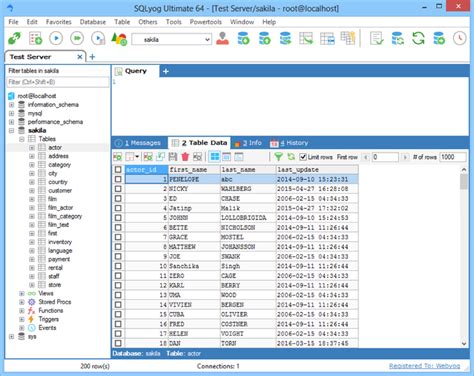This screenshot has width=474, height=376.
Task: Expand the mysql database node
Action: click(x=11, y=113)
